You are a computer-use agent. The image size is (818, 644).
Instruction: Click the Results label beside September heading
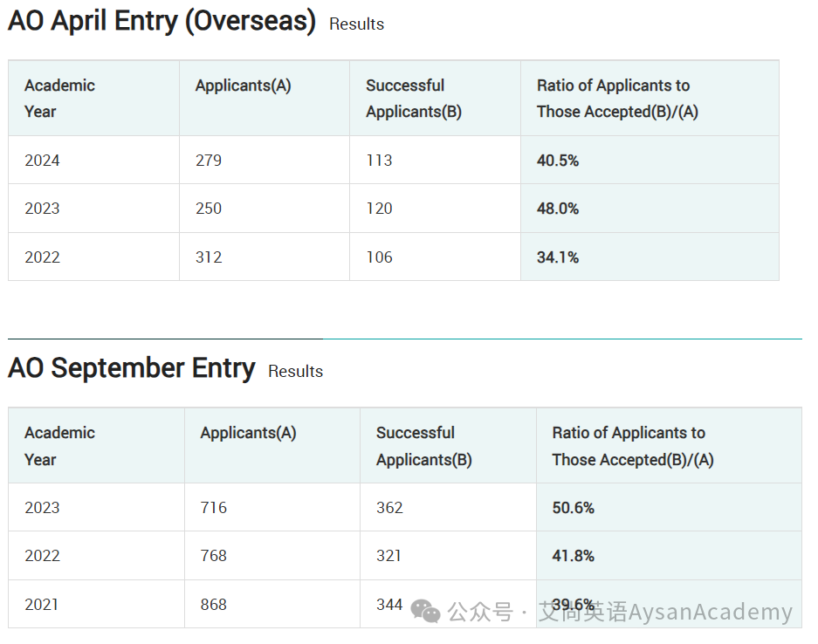pos(296,371)
